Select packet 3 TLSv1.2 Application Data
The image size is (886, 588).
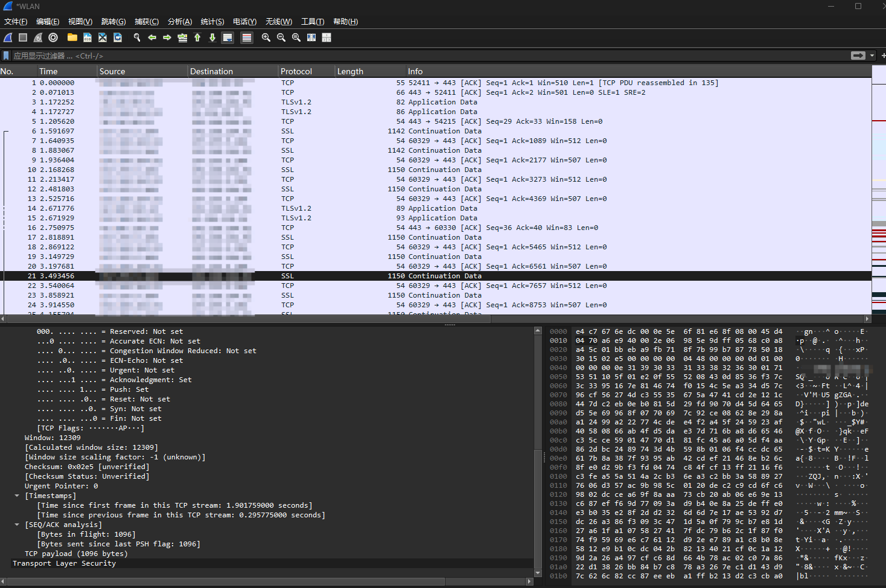click(x=436, y=102)
